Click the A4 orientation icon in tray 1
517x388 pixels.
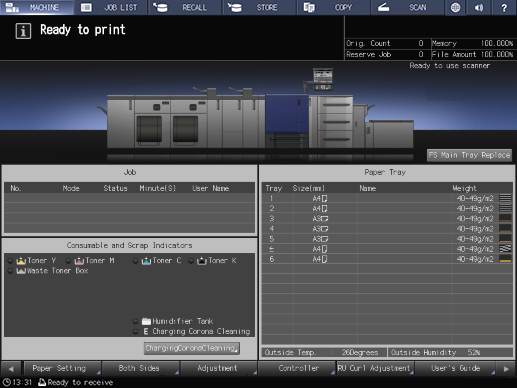[x=324, y=199]
